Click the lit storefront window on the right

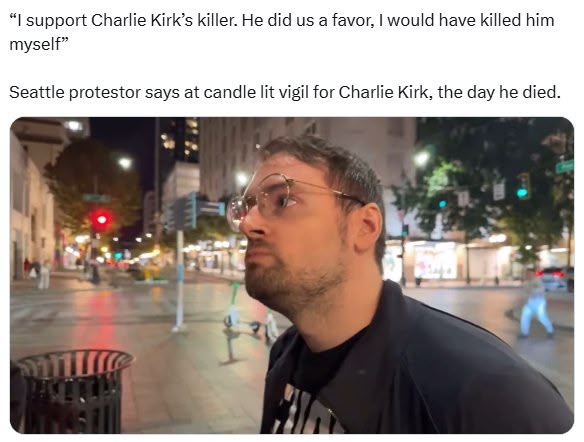(435, 261)
